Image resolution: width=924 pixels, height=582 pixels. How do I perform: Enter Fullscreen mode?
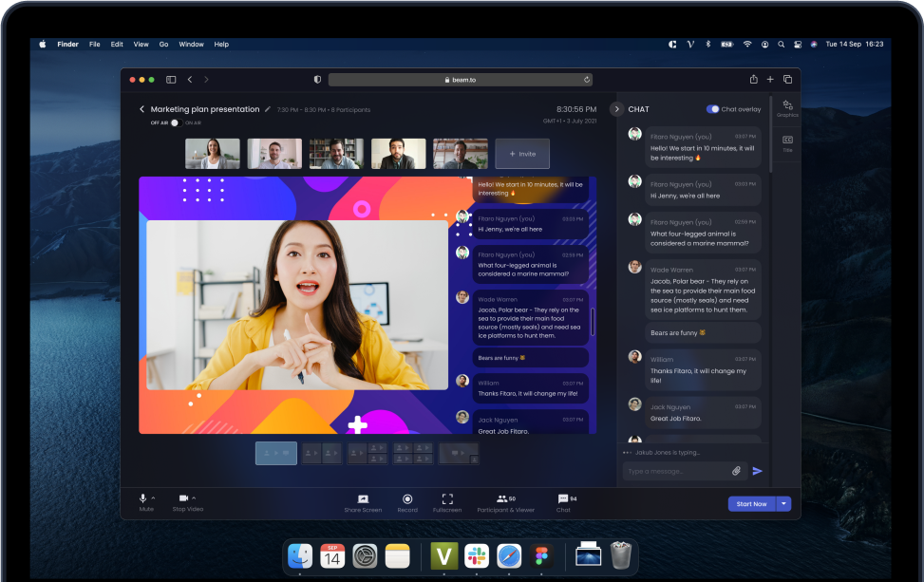click(447, 503)
